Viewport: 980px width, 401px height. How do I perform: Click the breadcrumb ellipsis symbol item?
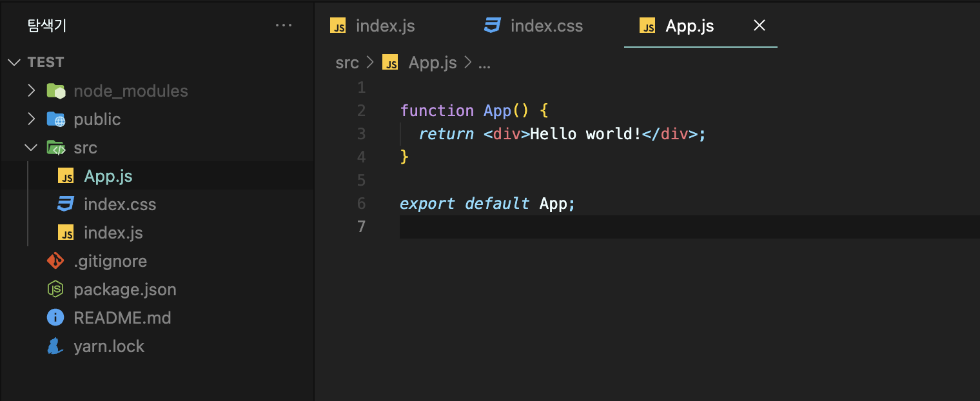click(x=485, y=63)
